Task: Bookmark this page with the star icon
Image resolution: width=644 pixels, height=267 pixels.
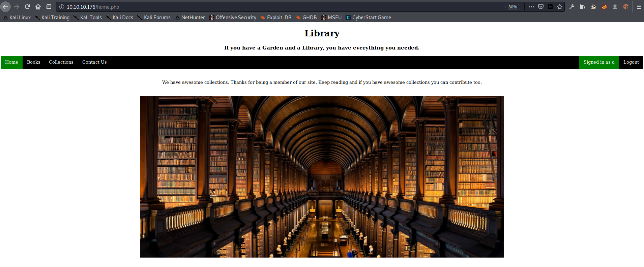Action: (x=560, y=7)
